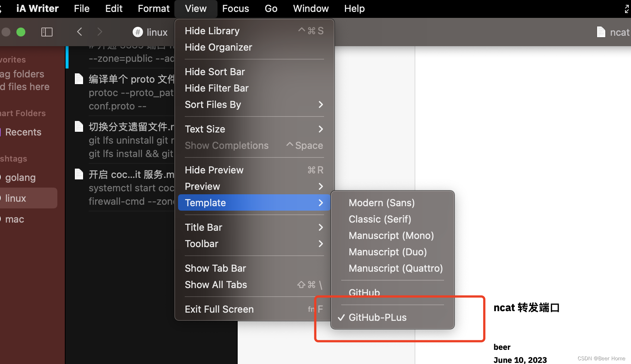Open the Go menu

(271, 9)
